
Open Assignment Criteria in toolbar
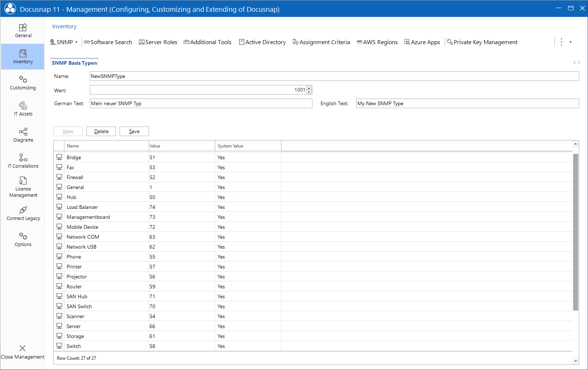click(x=321, y=42)
